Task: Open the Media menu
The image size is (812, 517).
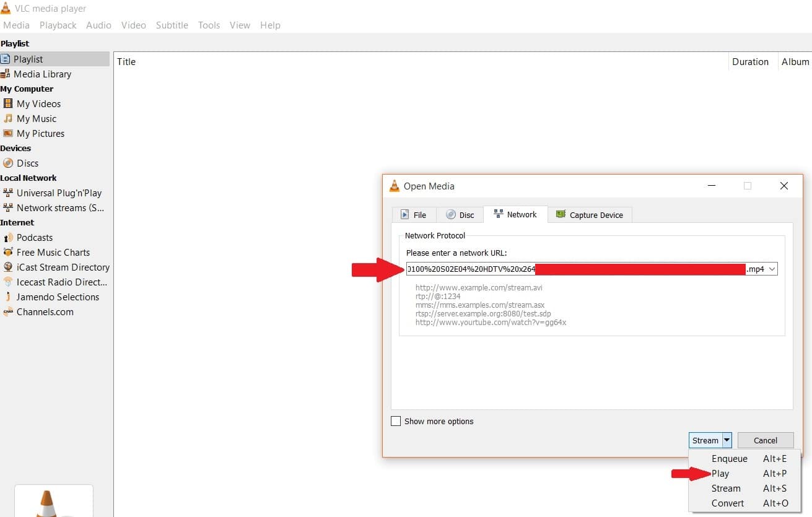Action: pyautogui.click(x=16, y=25)
